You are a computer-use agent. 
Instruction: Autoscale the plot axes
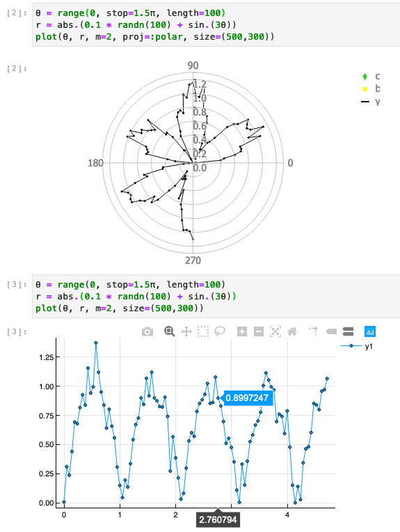click(275, 331)
